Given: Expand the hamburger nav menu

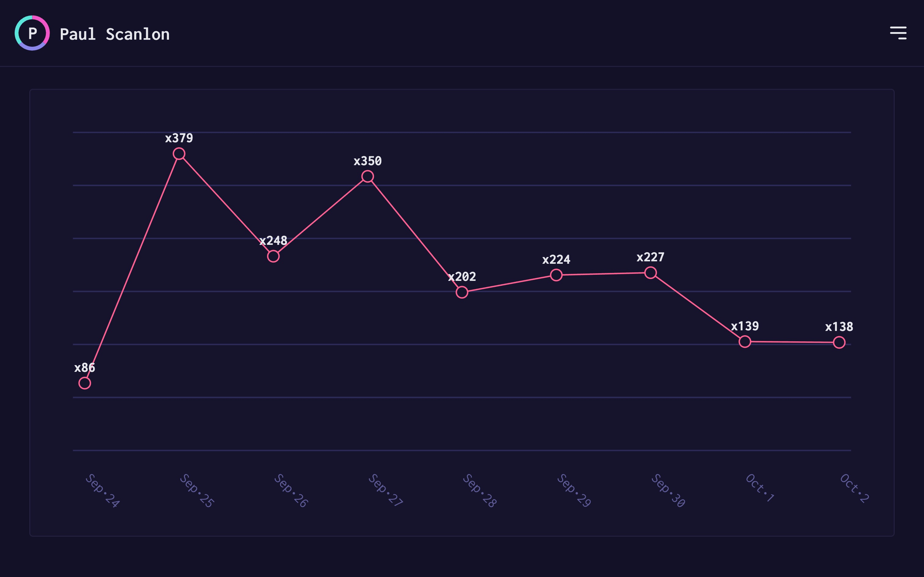Looking at the screenshot, I should point(899,32).
